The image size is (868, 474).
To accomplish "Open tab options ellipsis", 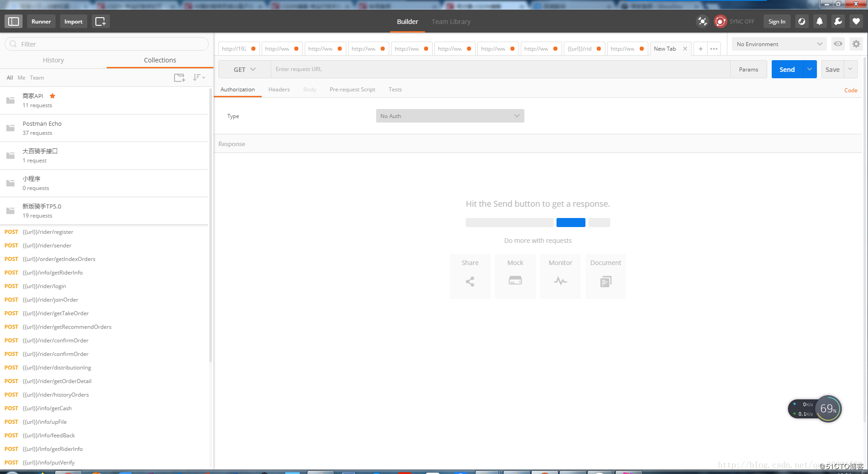I will [x=714, y=49].
